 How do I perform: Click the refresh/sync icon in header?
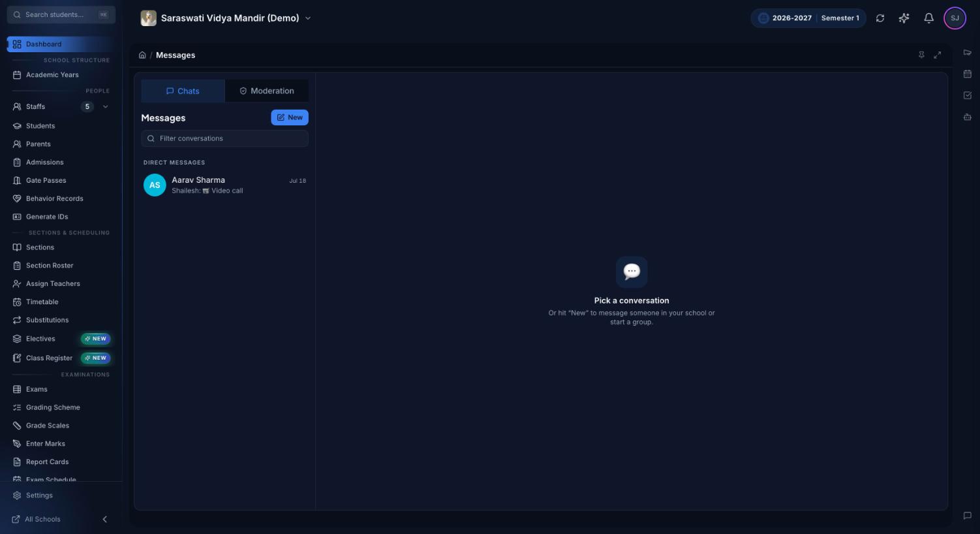tap(880, 18)
